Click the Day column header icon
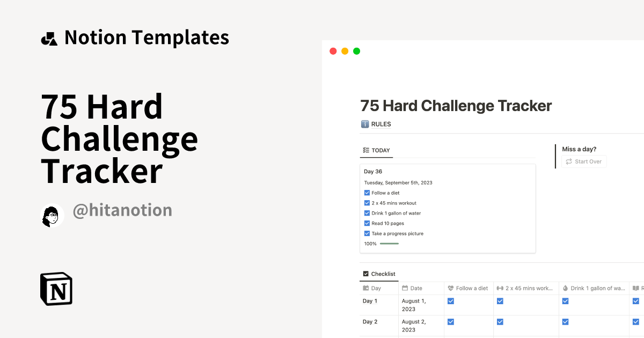 click(x=366, y=289)
